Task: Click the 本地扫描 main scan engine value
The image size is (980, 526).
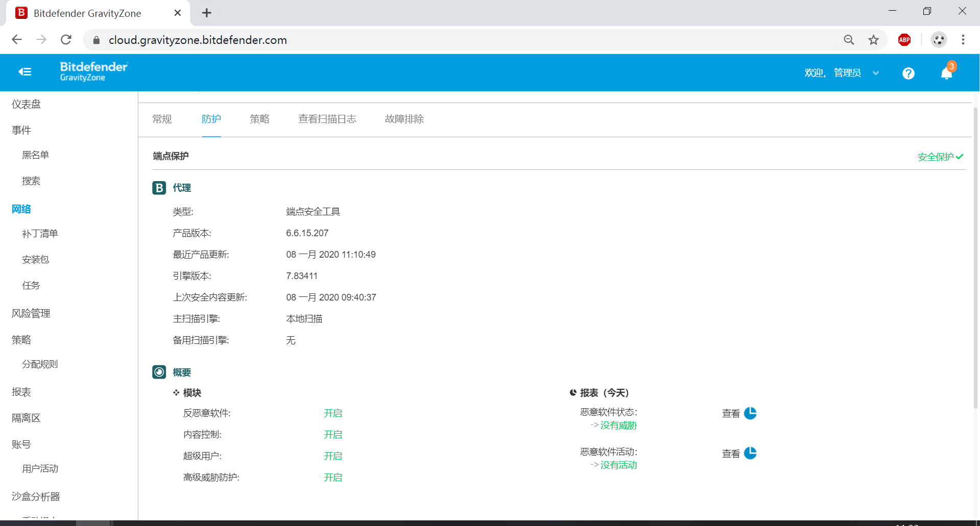Action: click(x=304, y=319)
